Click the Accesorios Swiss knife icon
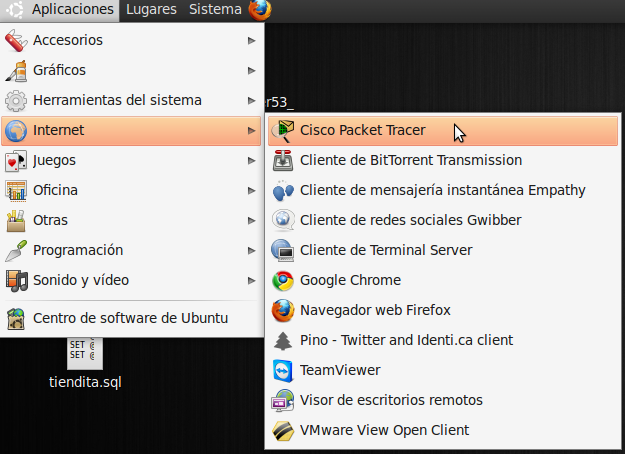Image resolution: width=625 pixels, height=454 pixels. pos(16,40)
